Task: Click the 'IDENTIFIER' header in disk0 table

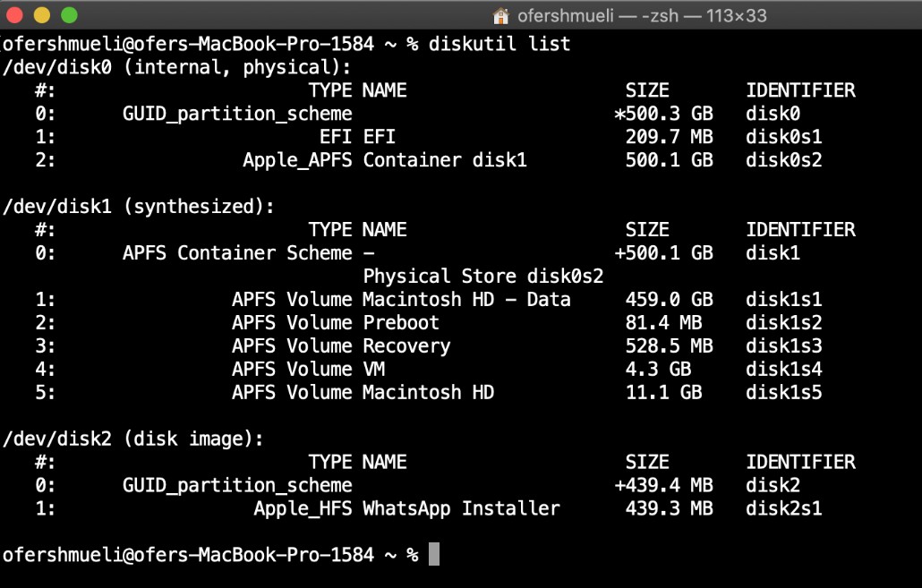Action: [800, 90]
